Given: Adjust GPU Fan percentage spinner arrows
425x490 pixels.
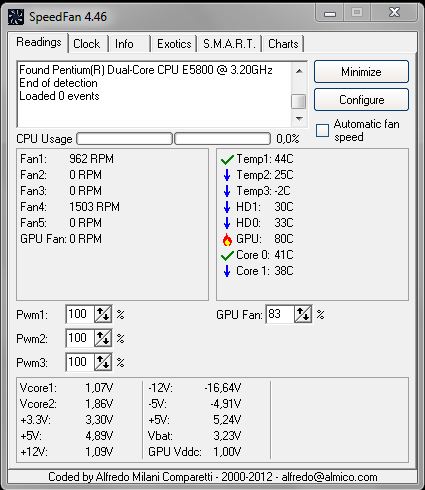Looking at the screenshot, I should point(303,314).
